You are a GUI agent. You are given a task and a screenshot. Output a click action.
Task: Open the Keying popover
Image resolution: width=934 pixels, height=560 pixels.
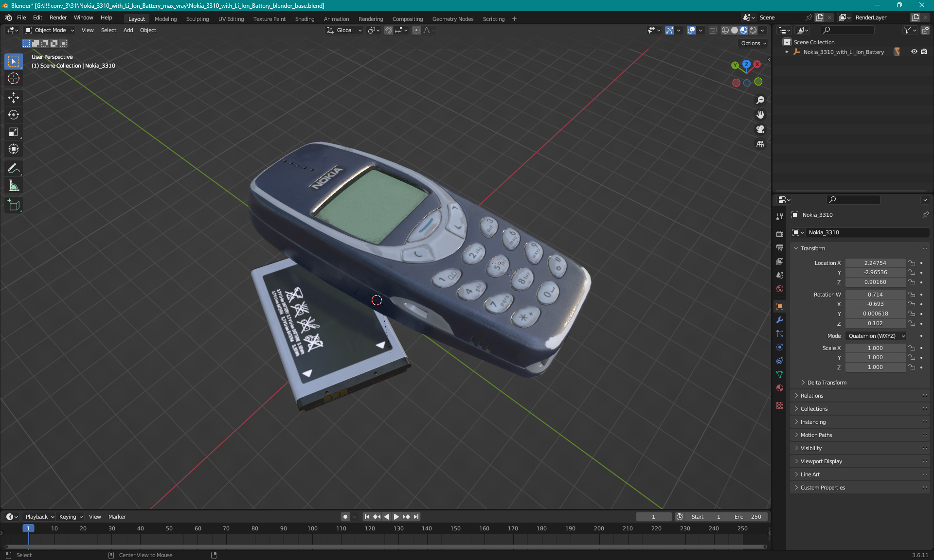coord(71,517)
